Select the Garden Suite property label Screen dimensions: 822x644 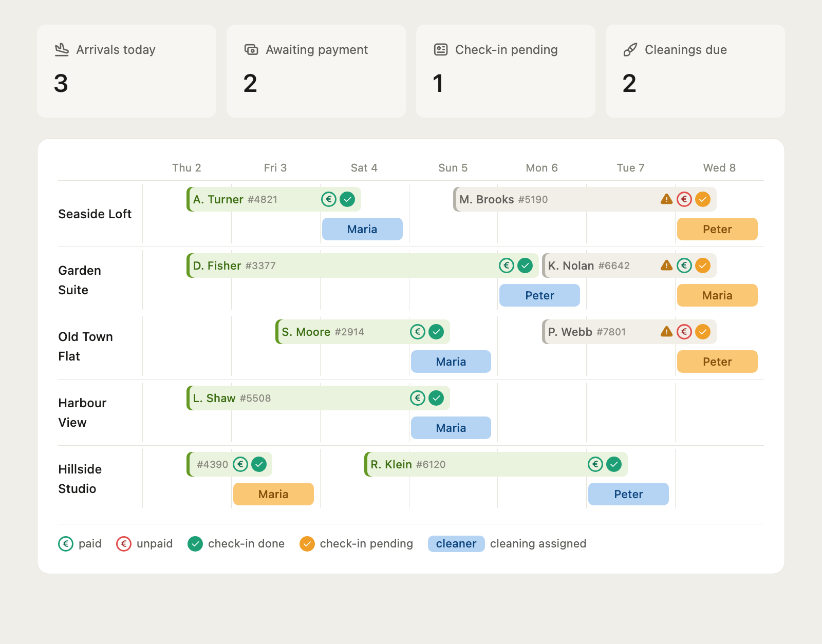(x=80, y=280)
